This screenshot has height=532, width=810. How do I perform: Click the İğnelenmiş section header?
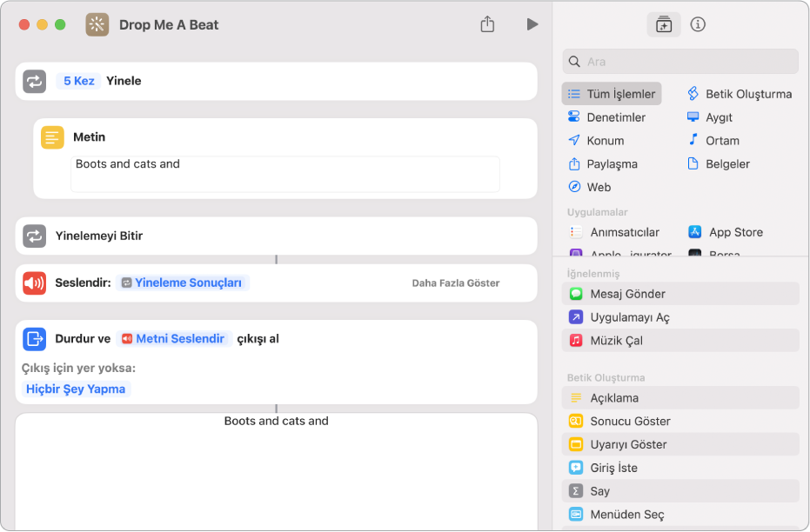593,274
